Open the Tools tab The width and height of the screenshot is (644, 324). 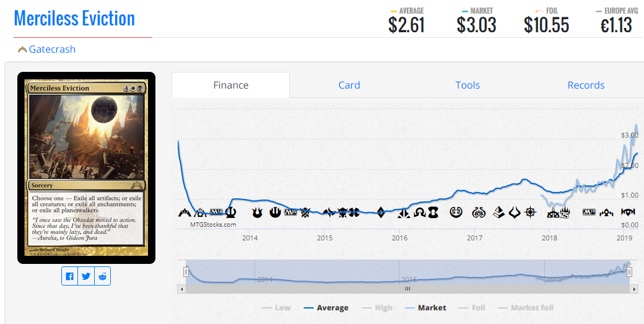click(x=468, y=85)
